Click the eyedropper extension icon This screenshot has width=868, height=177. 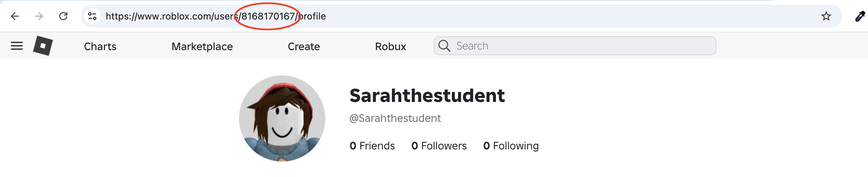860,16
